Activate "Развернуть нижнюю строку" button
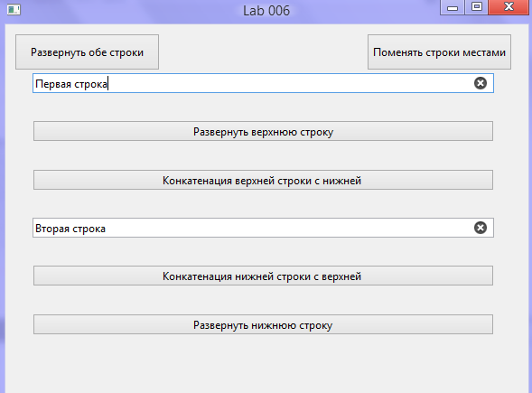The height and width of the screenshot is (393, 532). (x=263, y=324)
